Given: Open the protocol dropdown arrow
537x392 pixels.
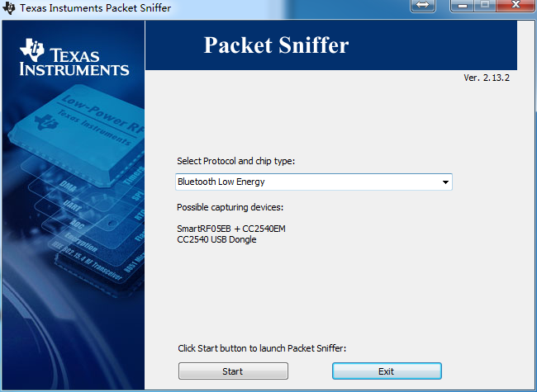Looking at the screenshot, I should pos(445,182).
